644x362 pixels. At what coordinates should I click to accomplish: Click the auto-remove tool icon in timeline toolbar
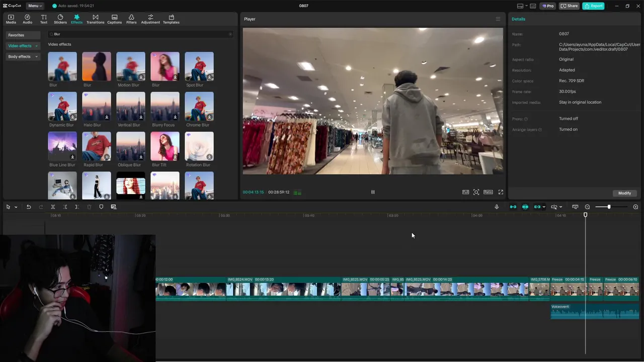click(x=113, y=207)
